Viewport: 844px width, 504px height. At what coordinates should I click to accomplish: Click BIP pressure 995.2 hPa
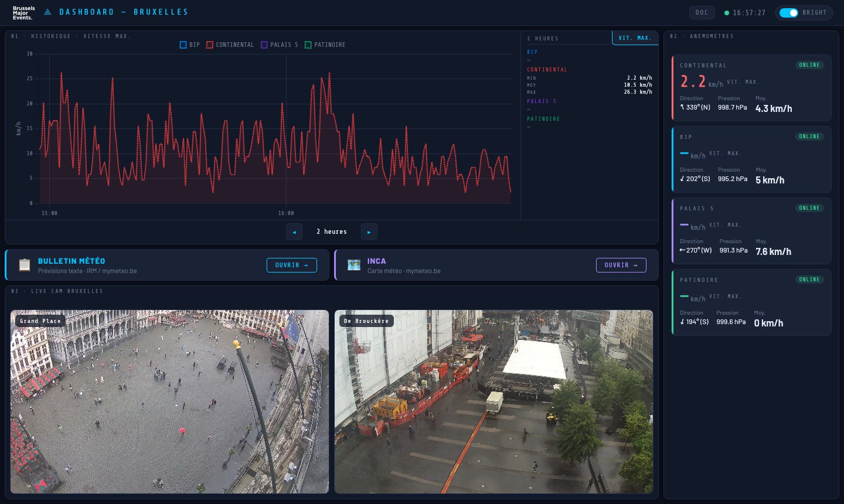(x=733, y=179)
